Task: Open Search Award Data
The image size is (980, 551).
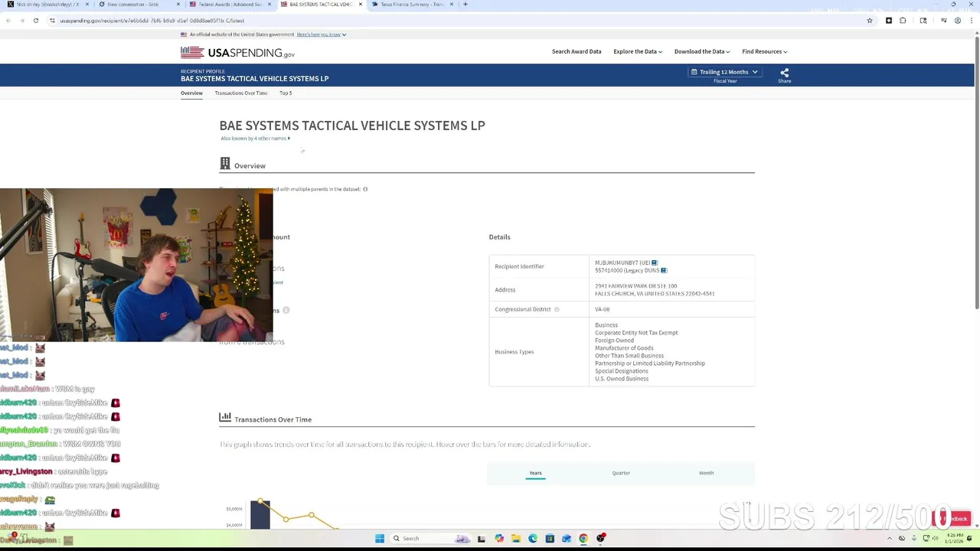Action: click(x=577, y=51)
